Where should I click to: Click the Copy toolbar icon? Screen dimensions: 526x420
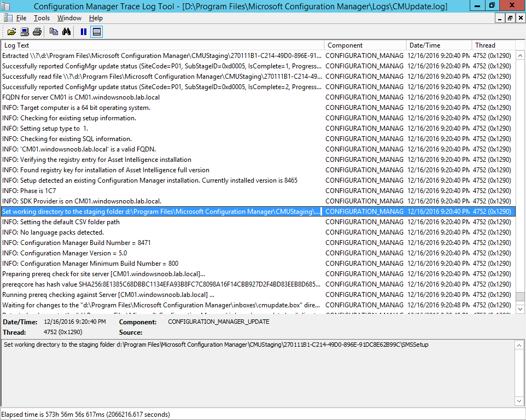click(54, 32)
